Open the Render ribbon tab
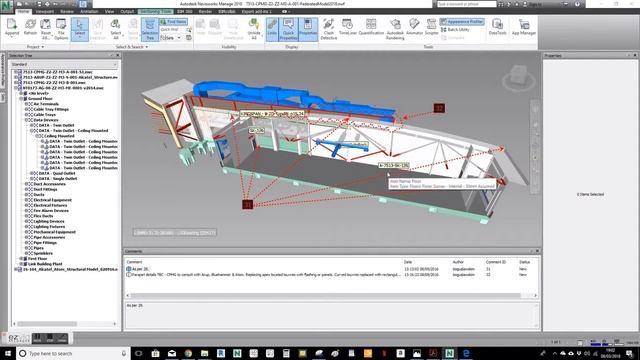This screenshot has height=360, width=640. (205, 11)
